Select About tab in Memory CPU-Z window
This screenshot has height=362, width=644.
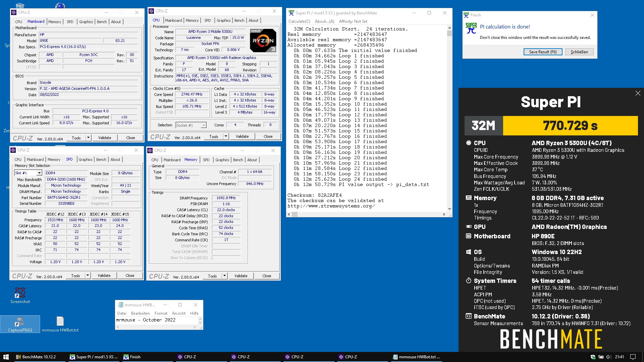point(252,160)
